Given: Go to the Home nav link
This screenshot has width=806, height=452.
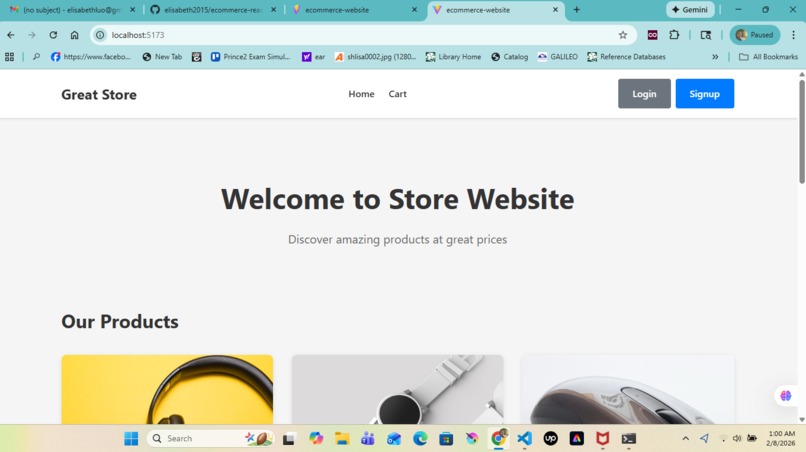Looking at the screenshot, I should (x=361, y=94).
